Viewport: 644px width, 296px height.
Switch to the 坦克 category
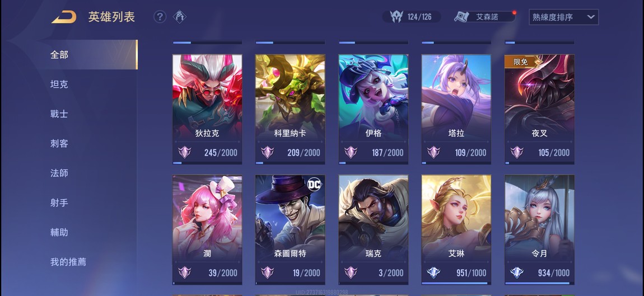pyautogui.click(x=59, y=84)
